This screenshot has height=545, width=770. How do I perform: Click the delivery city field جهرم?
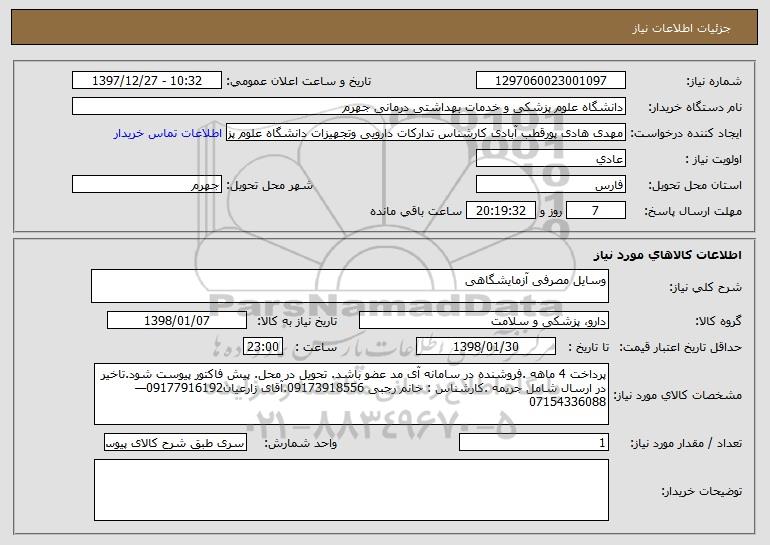(x=147, y=184)
